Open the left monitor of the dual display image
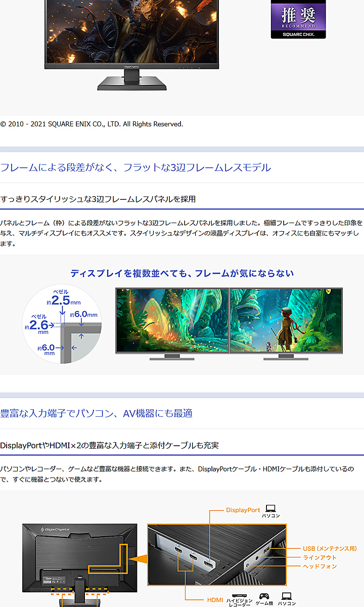This screenshot has height=607, width=364. [172, 324]
